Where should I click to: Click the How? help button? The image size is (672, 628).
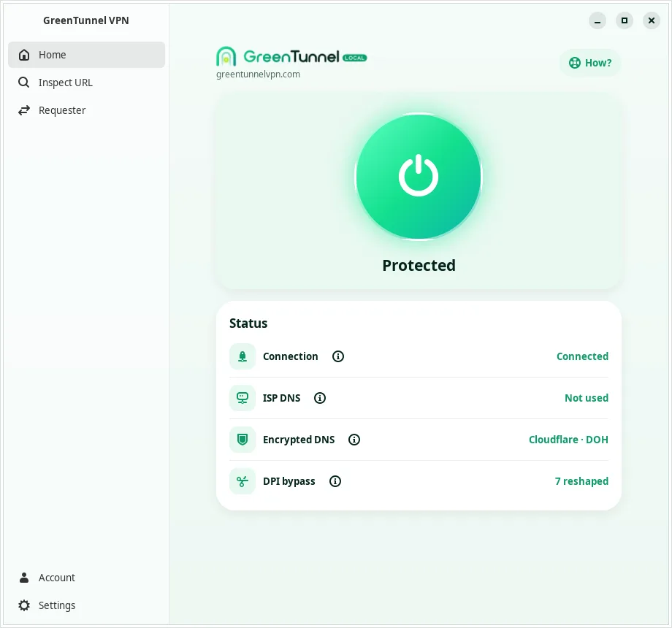(x=590, y=63)
